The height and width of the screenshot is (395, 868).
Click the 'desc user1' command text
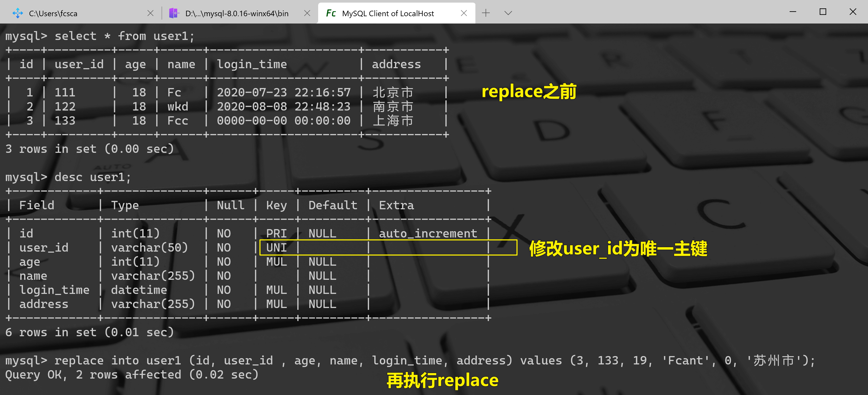pos(92,177)
